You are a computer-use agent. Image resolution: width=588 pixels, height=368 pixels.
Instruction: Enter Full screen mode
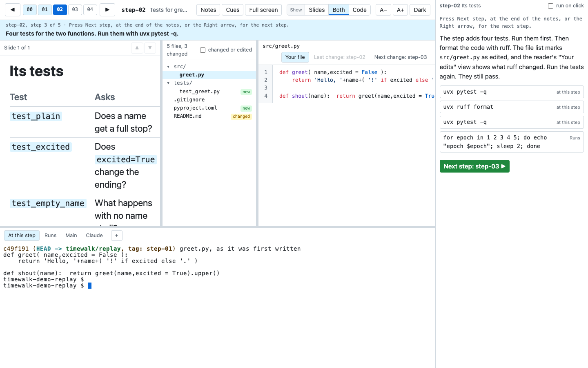click(263, 10)
